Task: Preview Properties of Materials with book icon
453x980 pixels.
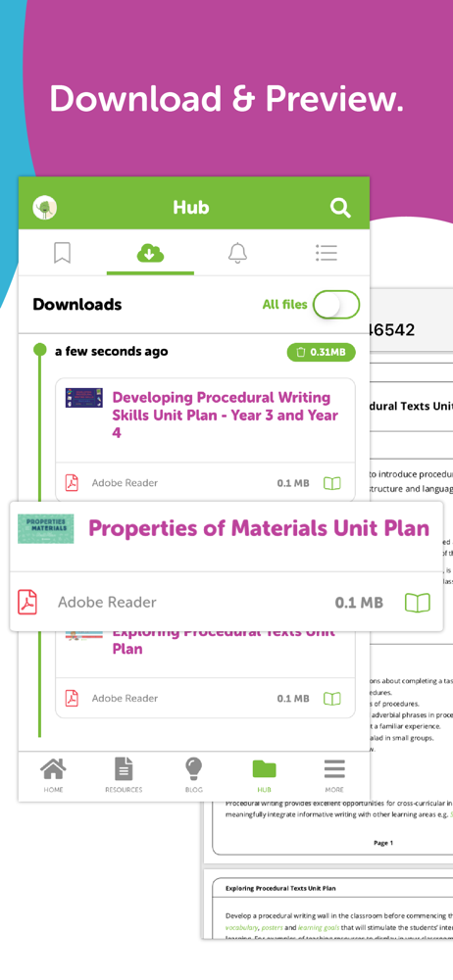Action: (x=418, y=603)
